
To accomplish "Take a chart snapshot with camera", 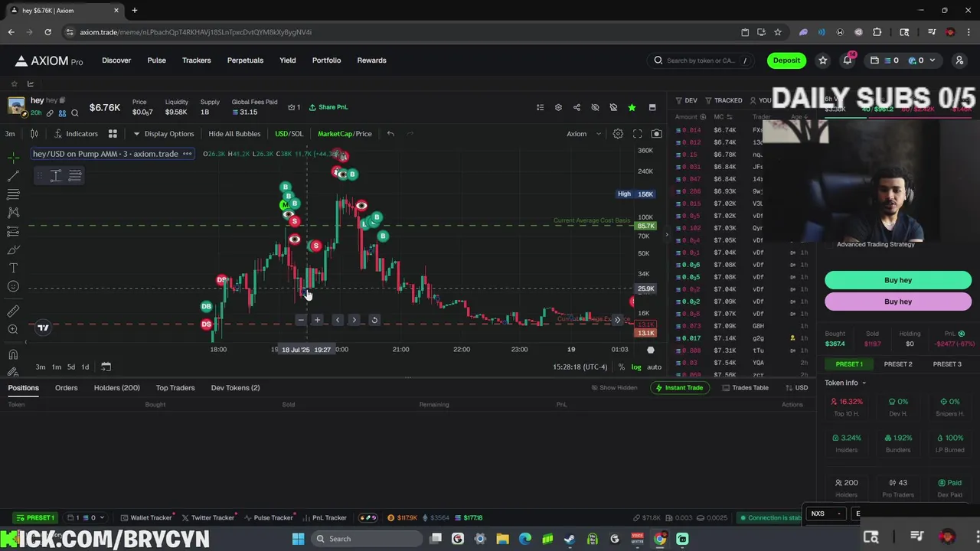I will [656, 134].
